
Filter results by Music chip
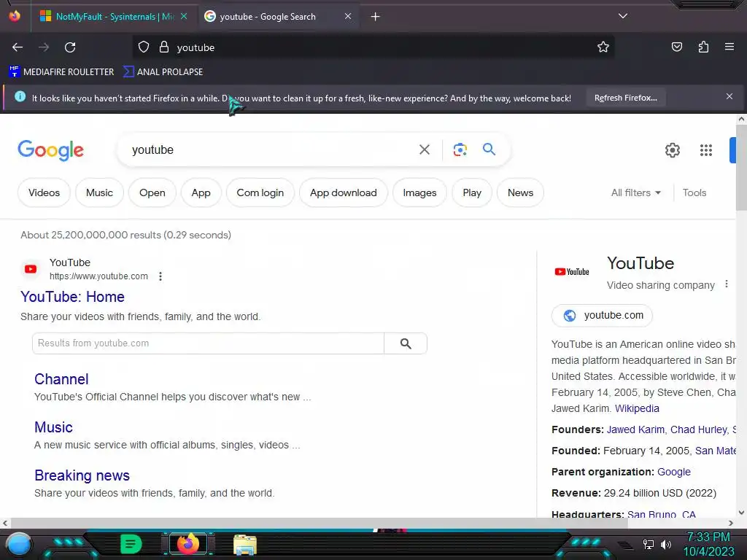pyautogui.click(x=99, y=192)
